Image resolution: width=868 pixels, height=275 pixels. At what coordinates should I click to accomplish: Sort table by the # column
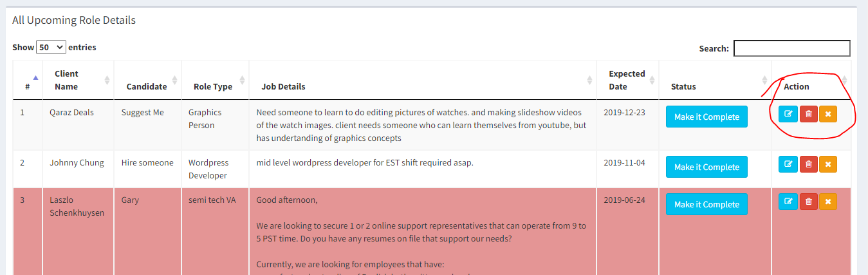[28, 81]
